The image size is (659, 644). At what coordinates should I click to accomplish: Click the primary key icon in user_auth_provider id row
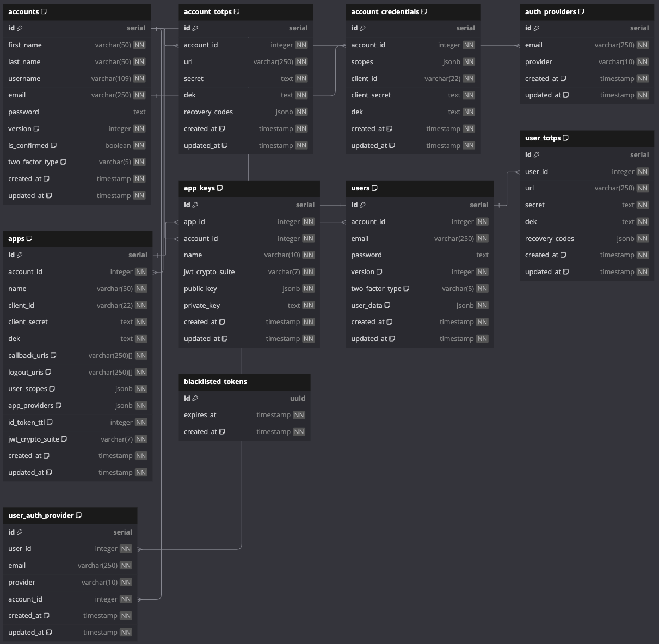(x=20, y=532)
